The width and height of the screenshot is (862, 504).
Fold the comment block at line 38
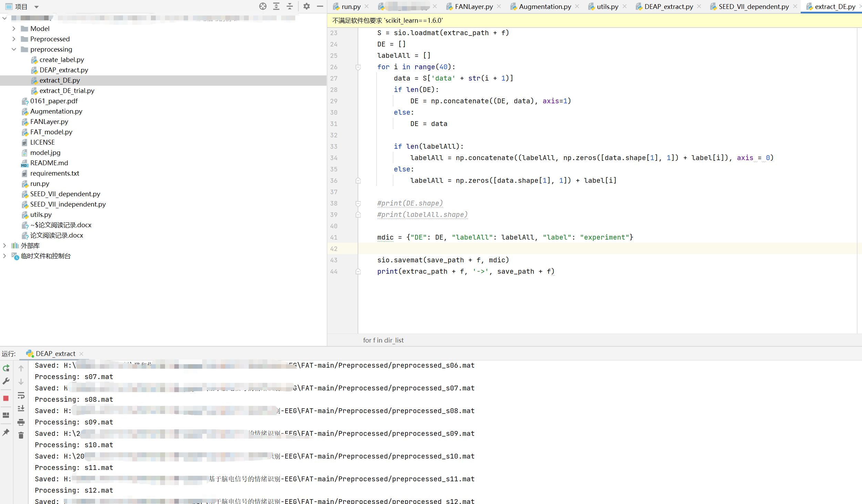click(358, 203)
